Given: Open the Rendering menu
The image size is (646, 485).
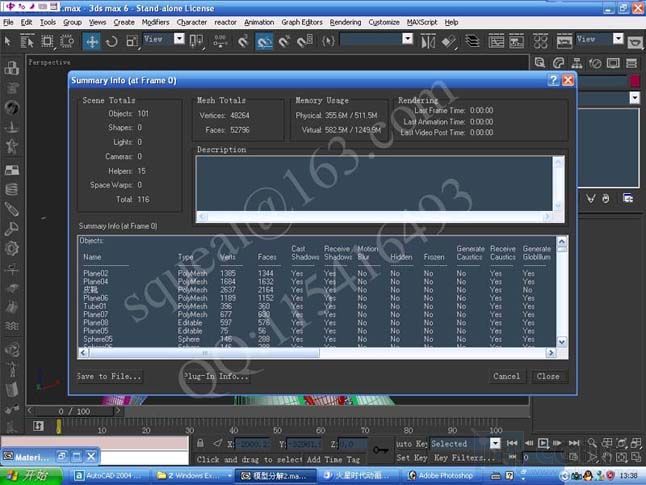Looking at the screenshot, I should tap(345, 22).
